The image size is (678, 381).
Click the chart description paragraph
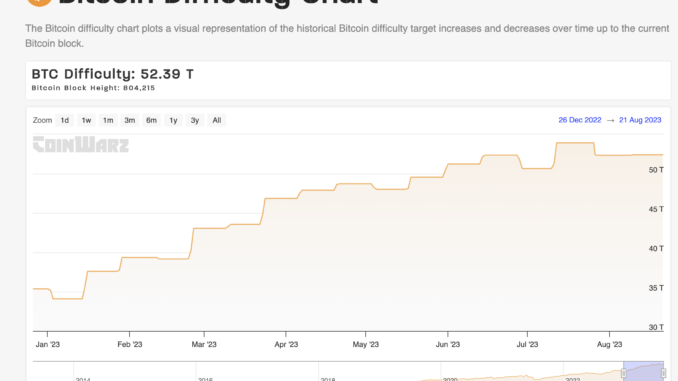pos(347,36)
